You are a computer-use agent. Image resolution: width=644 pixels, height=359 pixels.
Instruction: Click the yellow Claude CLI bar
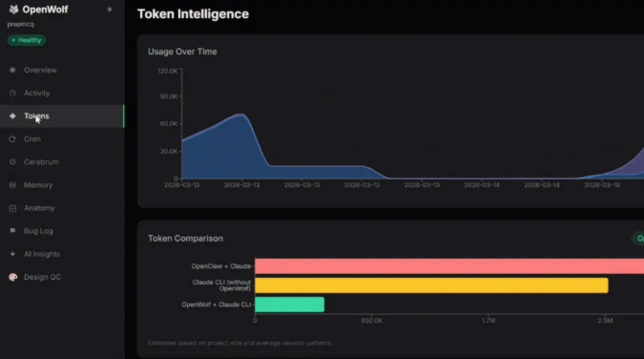pyautogui.click(x=431, y=285)
